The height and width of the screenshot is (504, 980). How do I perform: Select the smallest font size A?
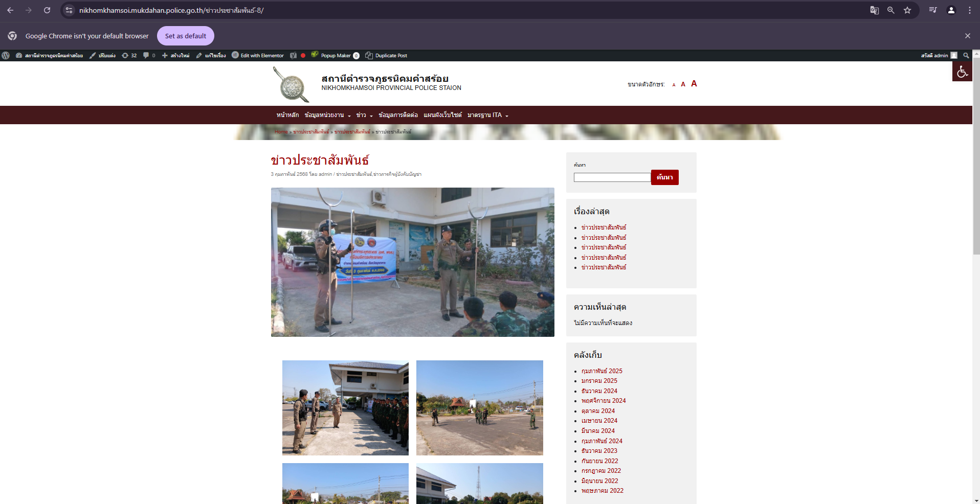click(674, 85)
